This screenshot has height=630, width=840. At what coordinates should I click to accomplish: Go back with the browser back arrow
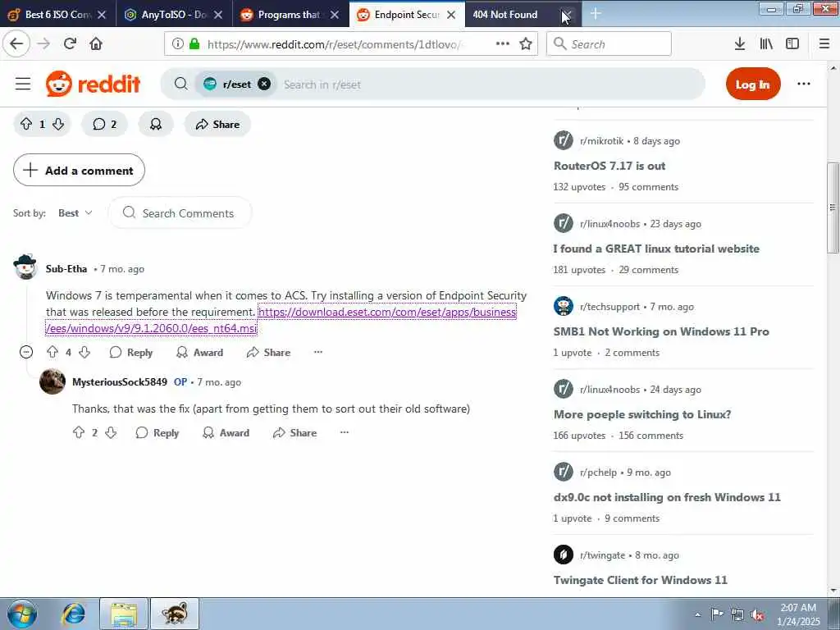click(x=16, y=43)
